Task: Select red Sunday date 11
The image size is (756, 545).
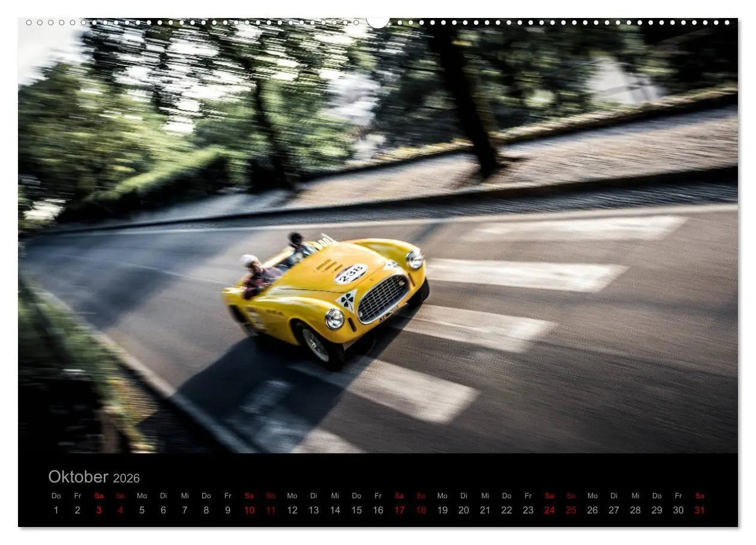Action: click(x=271, y=510)
